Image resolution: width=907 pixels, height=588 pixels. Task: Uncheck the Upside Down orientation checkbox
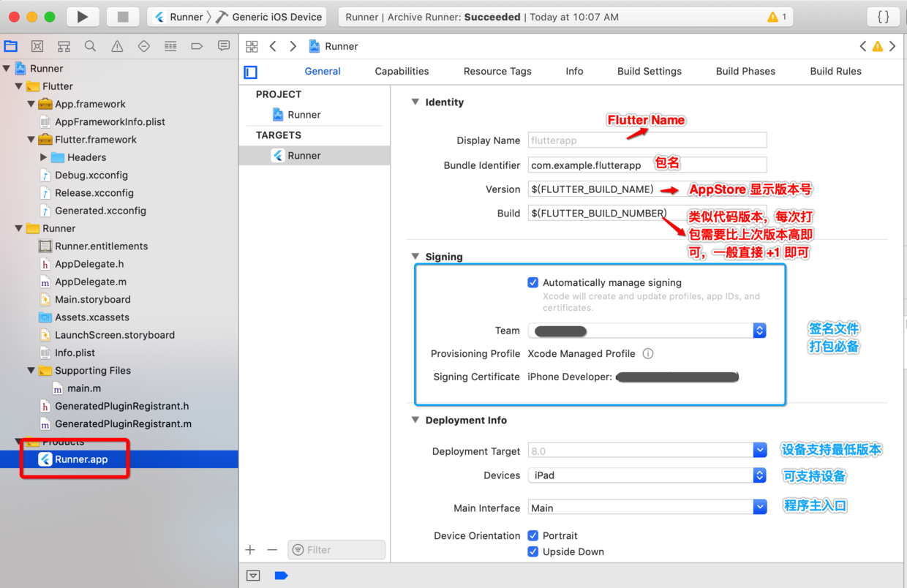tap(533, 552)
